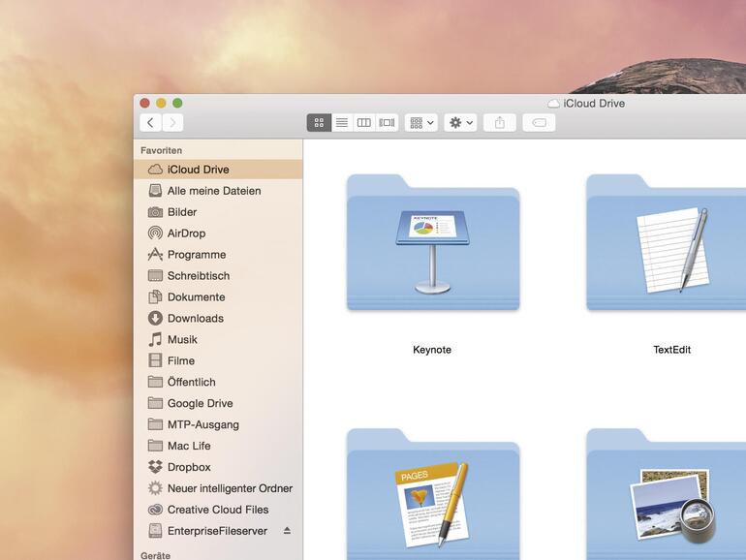
Task: Open the gear action menu
Action: [460, 123]
